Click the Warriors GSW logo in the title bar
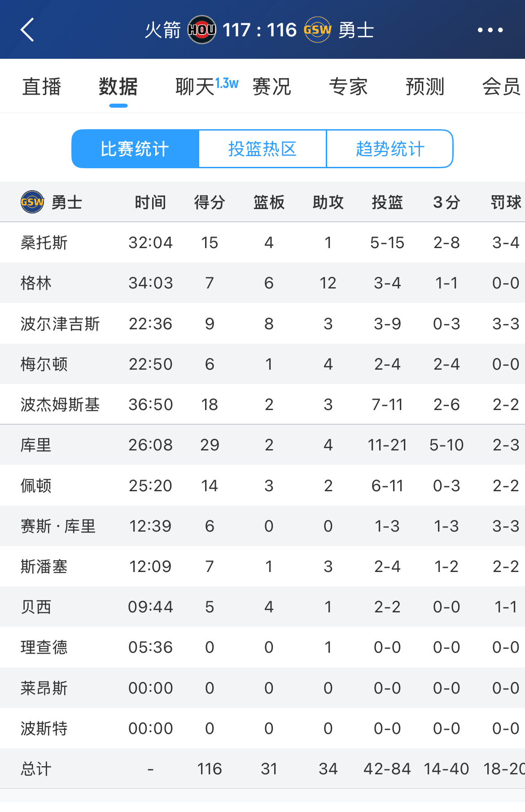This screenshot has width=525, height=812. click(317, 30)
